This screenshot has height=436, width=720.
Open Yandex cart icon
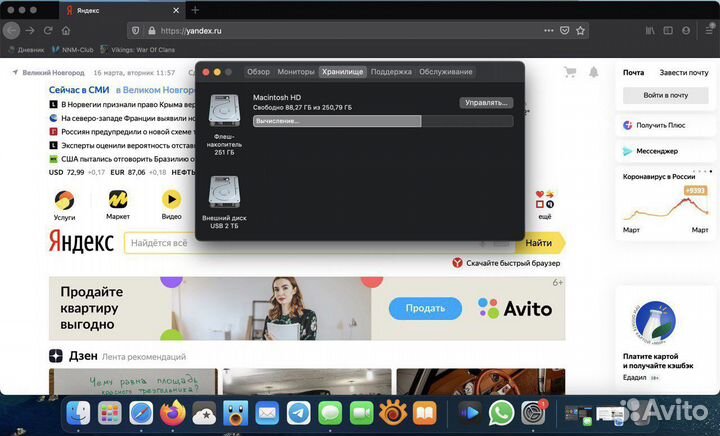click(x=570, y=72)
